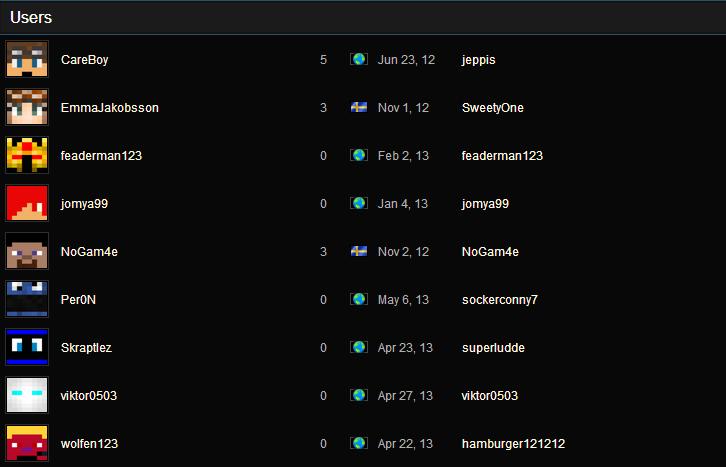
Task: Open CareBoy's user profile link
Action: point(84,60)
